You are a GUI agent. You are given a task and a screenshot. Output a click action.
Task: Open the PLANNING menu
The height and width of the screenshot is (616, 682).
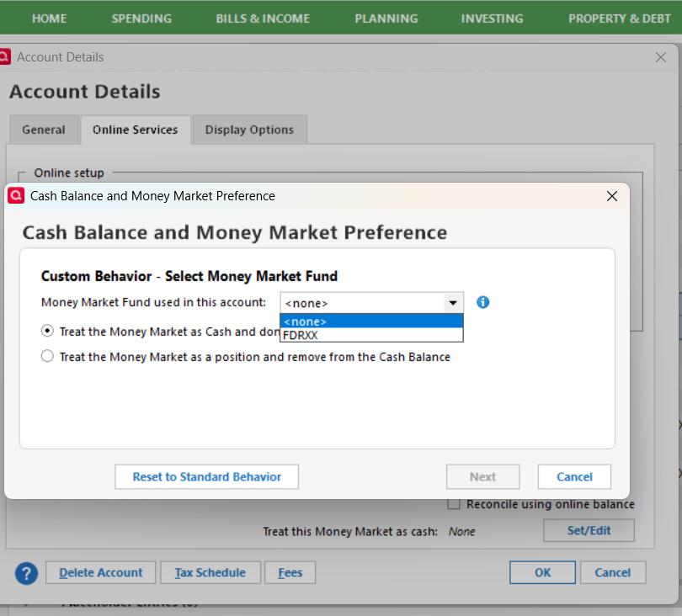(x=386, y=19)
